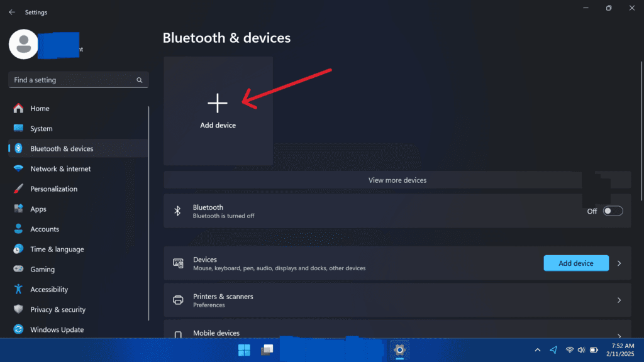Click the Accounts person icon
The height and width of the screenshot is (362, 644).
18,229
